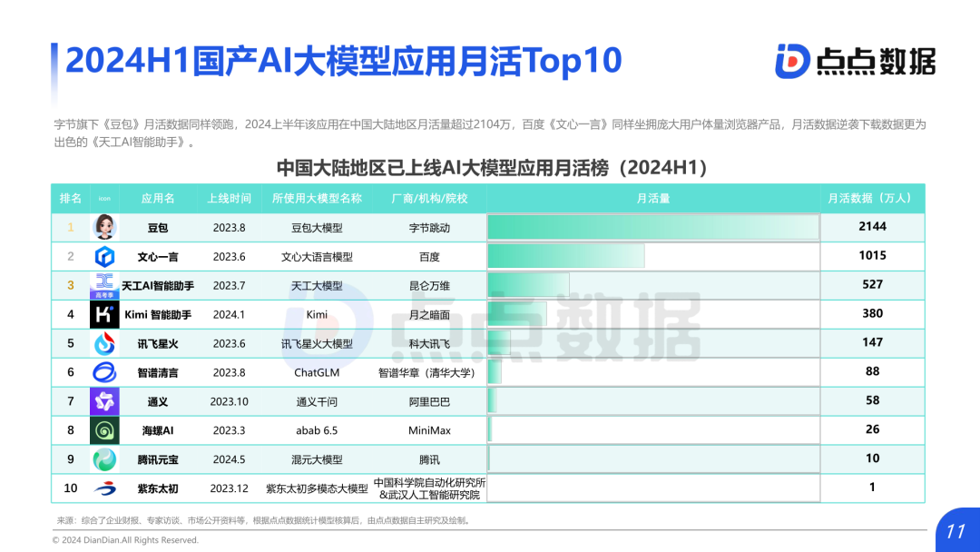Click the model cell 通义千问

(x=317, y=401)
